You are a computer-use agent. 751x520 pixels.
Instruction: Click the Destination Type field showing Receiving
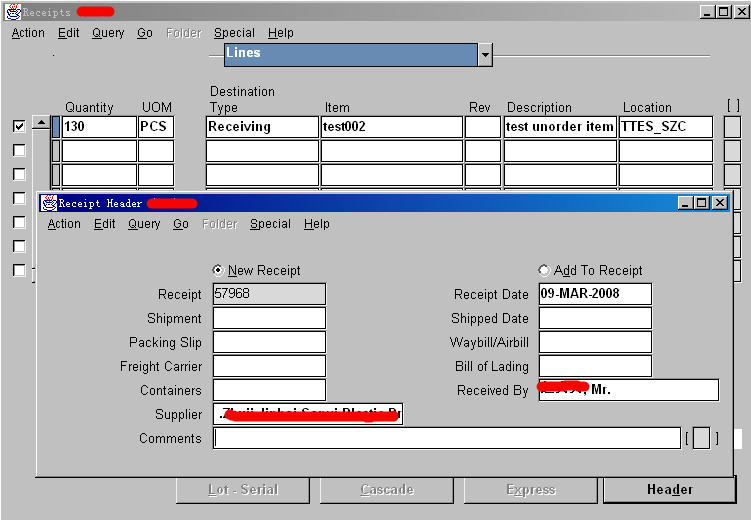[x=262, y=127]
